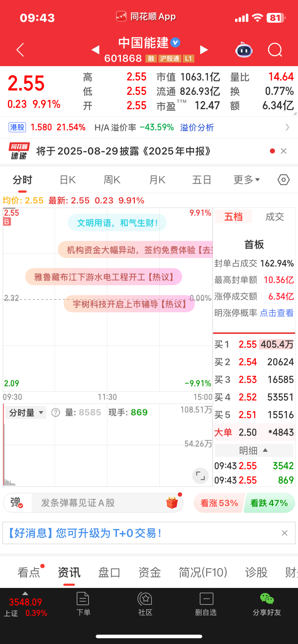
Task: Tap the 沪股通 tag
Action: pyautogui.click(x=170, y=59)
